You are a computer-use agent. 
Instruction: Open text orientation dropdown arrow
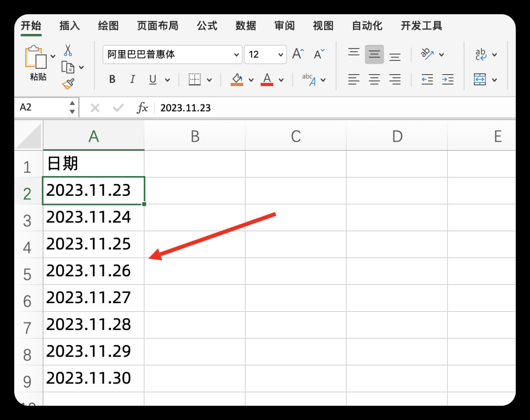(441, 55)
